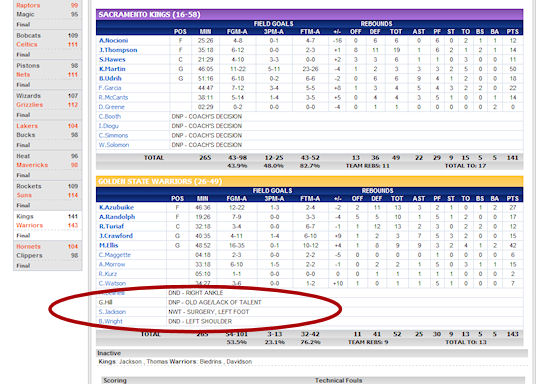This screenshot has height=384, width=540.
Task: Open F.Garcia player profile
Action: click(x=110, y=88)
